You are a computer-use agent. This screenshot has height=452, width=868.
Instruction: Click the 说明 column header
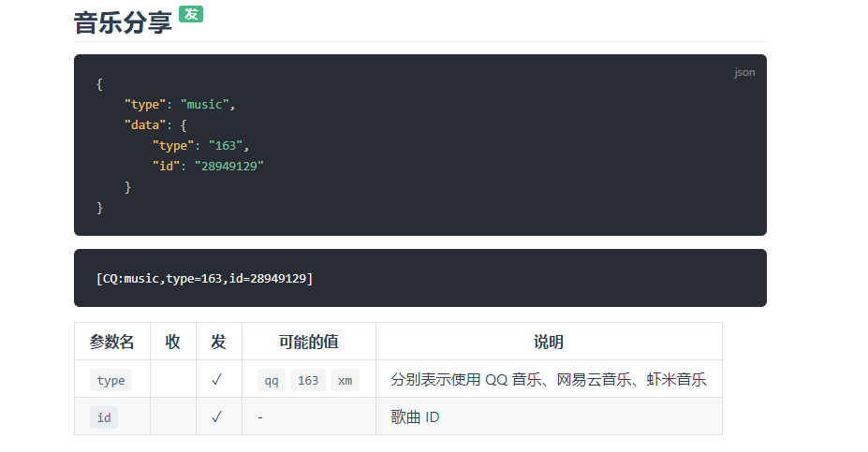coord(549,342)
